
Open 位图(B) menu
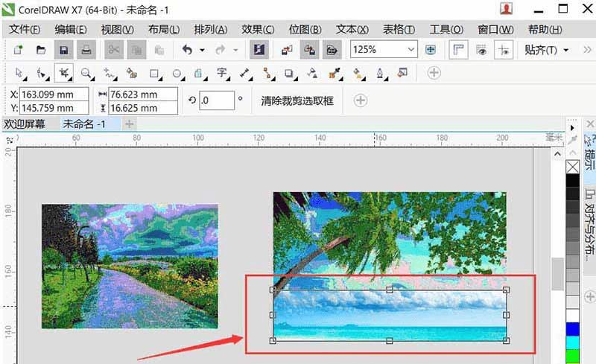(305, 30)
